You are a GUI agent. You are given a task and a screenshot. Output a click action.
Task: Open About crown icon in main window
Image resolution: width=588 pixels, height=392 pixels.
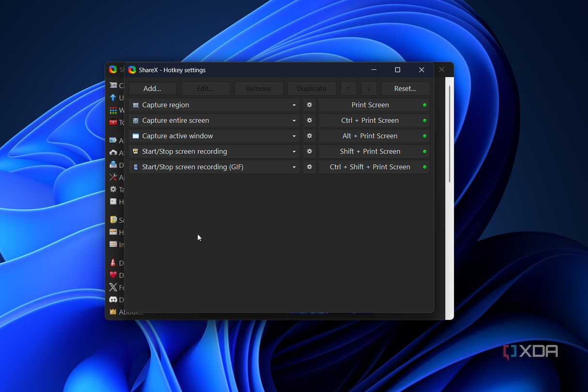(113, 312)
